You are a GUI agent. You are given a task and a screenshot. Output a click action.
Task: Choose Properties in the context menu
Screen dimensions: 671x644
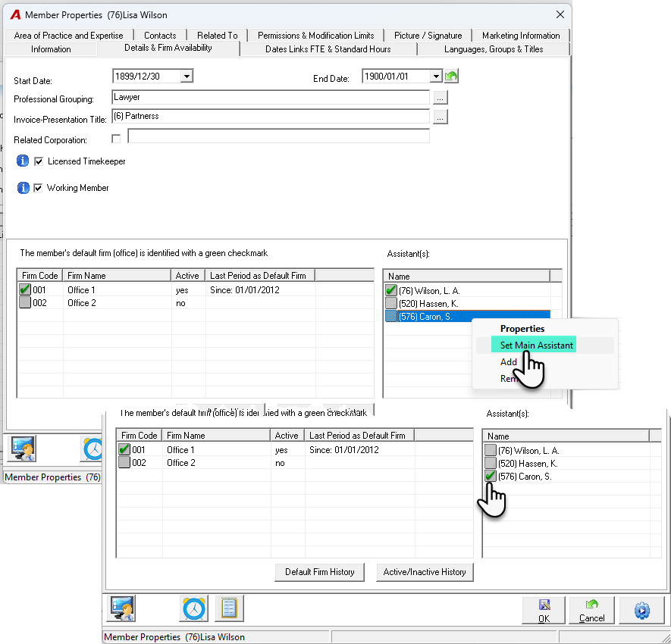(522, 328)
